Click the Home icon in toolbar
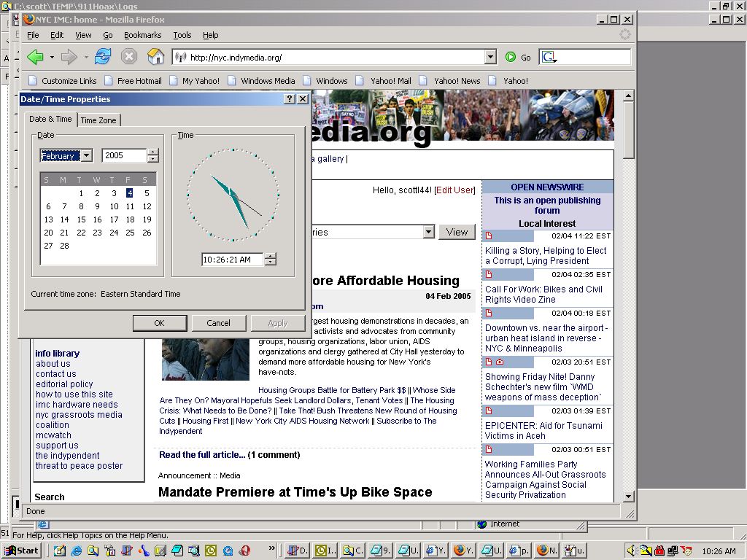The height and width of the screenshot is (560, 747). point(155,57)
